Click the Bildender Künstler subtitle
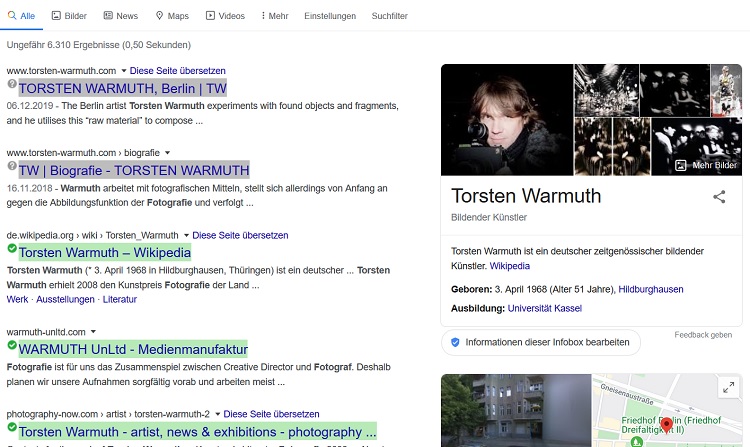The image size is (750, 447). tap(489, 218)
